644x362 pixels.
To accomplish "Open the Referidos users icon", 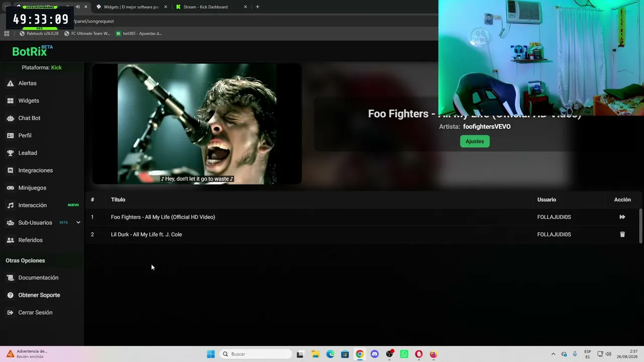I will coord(10,240).
